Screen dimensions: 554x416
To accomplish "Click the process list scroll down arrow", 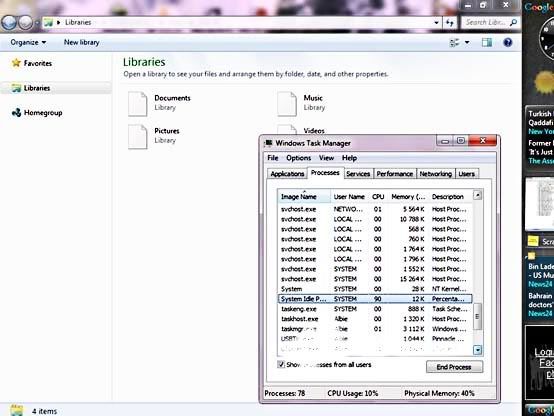I will pyautogui.click(x=477, y=350).
